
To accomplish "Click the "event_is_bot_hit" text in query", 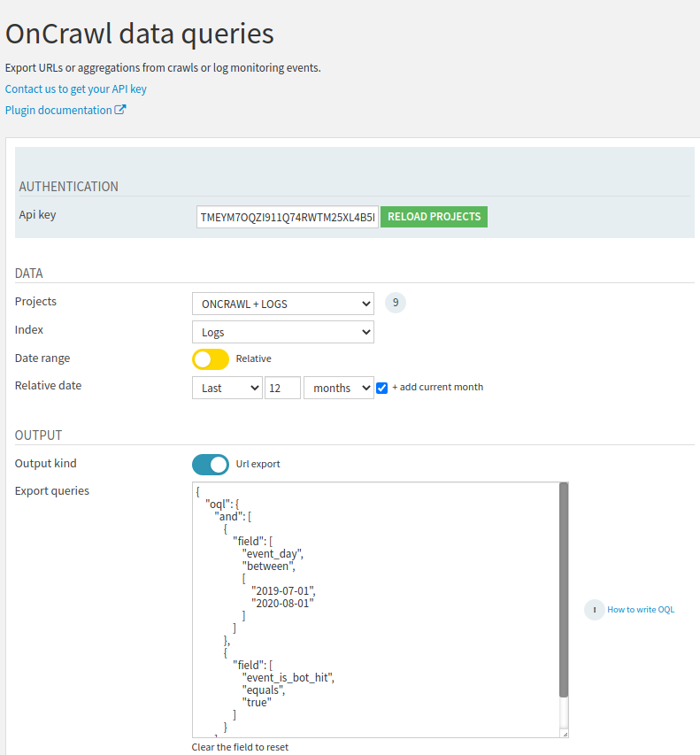I will pyautogui.click(x=288, y=678).
